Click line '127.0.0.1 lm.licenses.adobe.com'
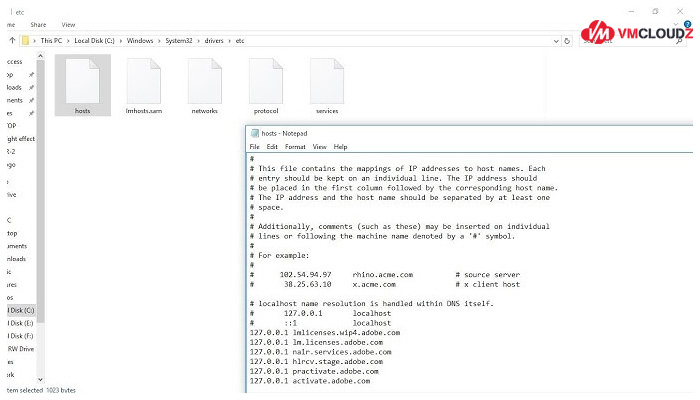Viewport: 700px width, 400px height. [316, 342]
